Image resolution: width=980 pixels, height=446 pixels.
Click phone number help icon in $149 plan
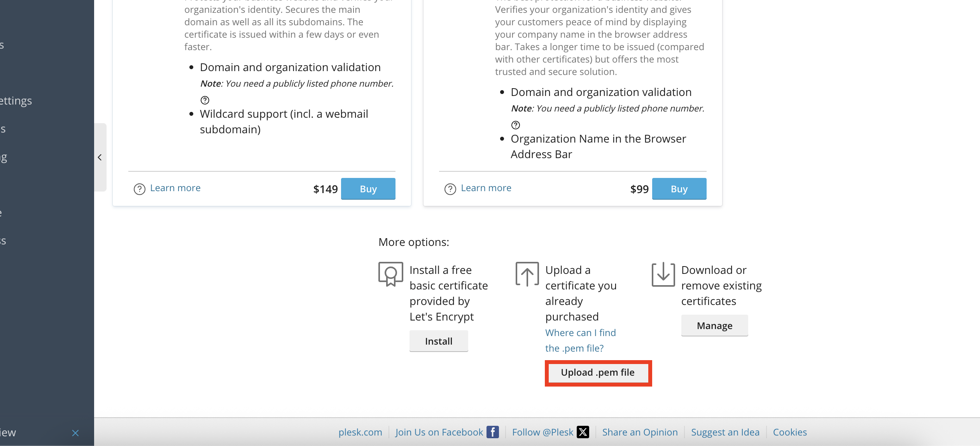[x=205, y=100]
